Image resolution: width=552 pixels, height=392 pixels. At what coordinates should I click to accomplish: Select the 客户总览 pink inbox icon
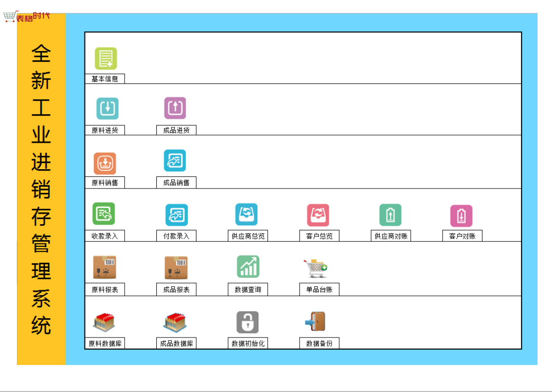coord(318,215)
